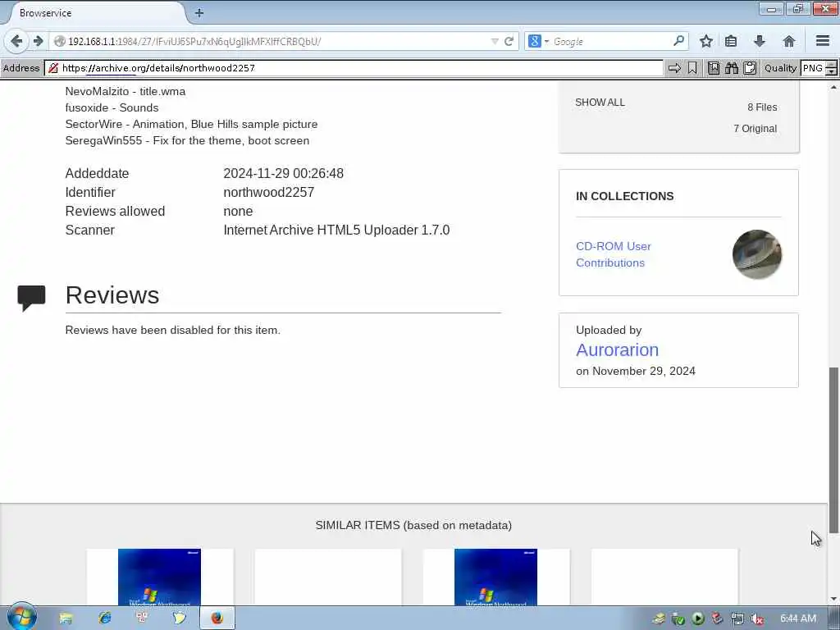Open the Firefox hamburger menu
This screenshot has height=630, width=840.
(823, 41)
